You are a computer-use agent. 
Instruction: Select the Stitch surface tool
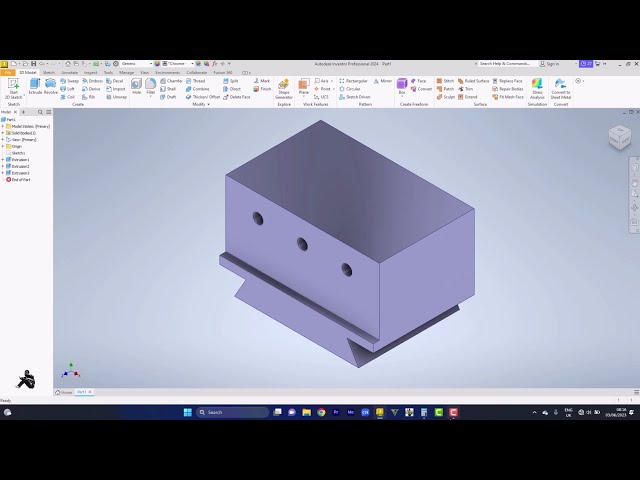(x=445, y=81)
